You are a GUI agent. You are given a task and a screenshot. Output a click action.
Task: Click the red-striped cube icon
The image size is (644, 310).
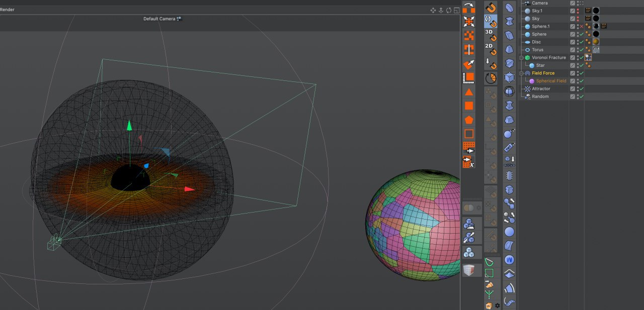[x=469, y=270]
